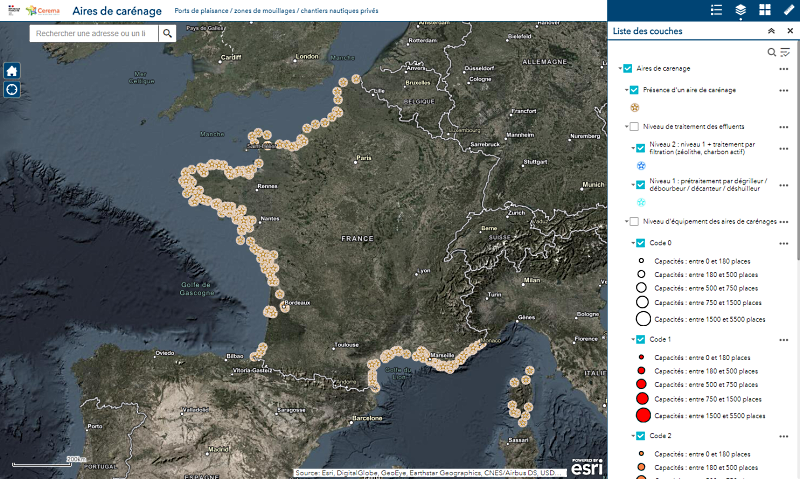Screen dimensions: 800x479
Task: Click the map source attribution text
Action: 430,473
